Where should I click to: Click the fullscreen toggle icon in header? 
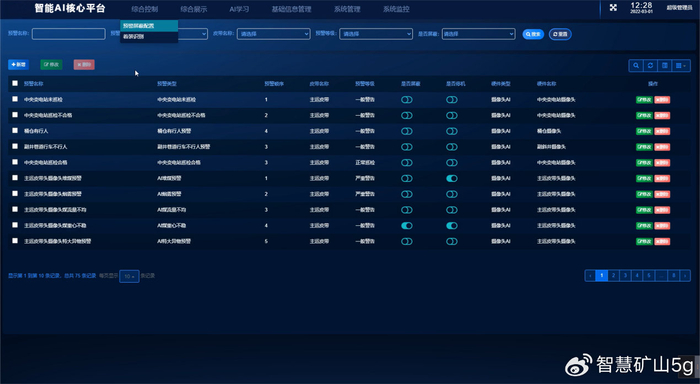pyautogui.click(x=613, y=8)
